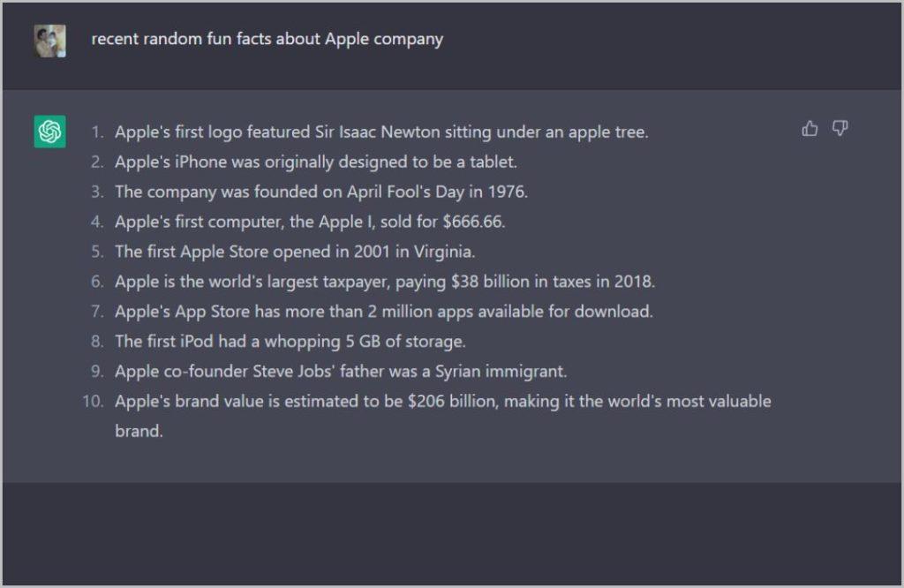Click the empty dark area below the response
Image resolution: width=904 pixels, height=588 pixels.
pos(452,533)
